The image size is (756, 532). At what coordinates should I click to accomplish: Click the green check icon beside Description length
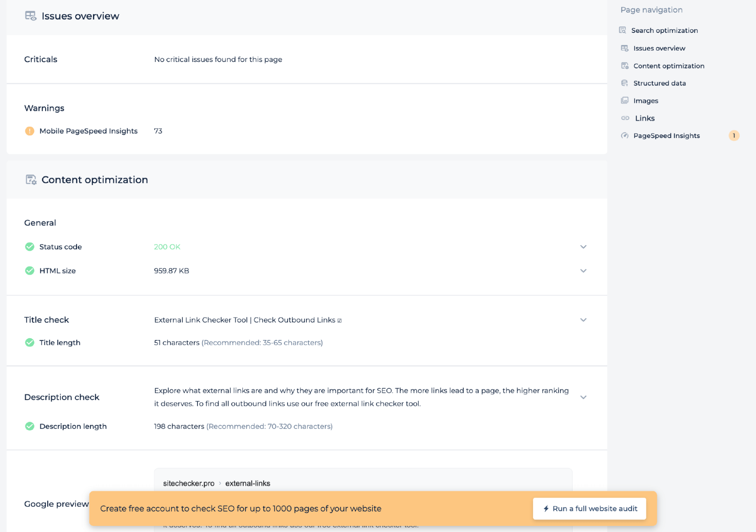(29, 426)
